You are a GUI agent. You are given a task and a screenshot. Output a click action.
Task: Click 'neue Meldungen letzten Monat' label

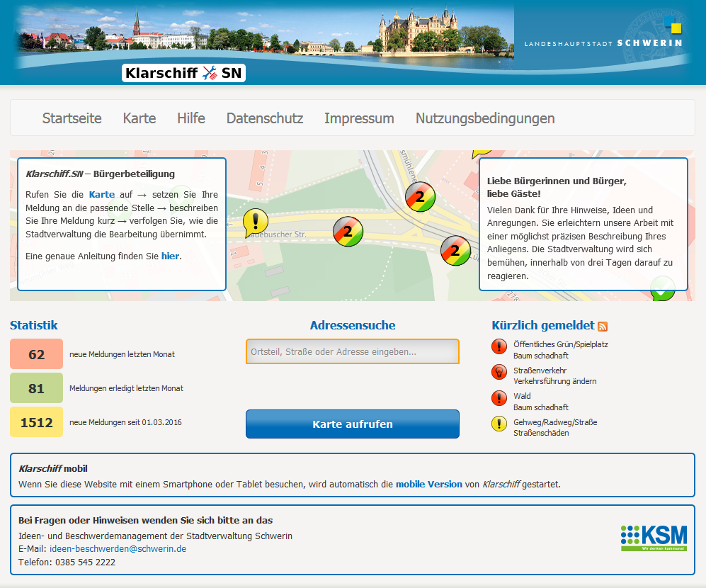[122, 355]
